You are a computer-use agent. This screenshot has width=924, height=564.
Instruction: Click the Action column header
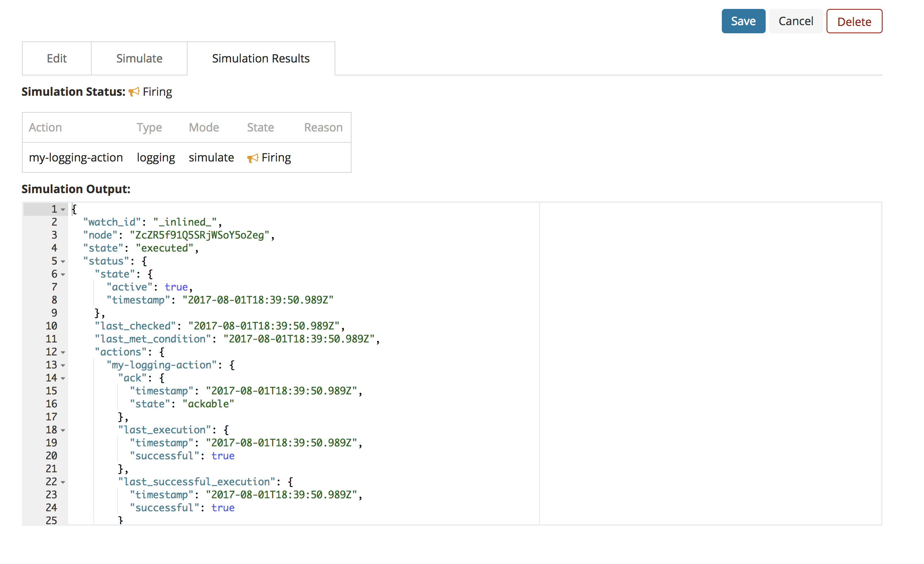point(45,127)
